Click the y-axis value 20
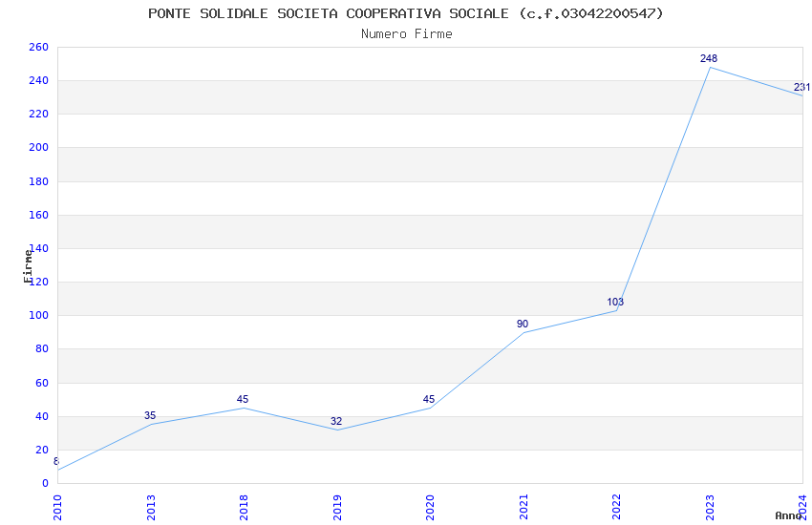Image resolution: width=812 pixels, height=525 pixels. pos(42,450)
